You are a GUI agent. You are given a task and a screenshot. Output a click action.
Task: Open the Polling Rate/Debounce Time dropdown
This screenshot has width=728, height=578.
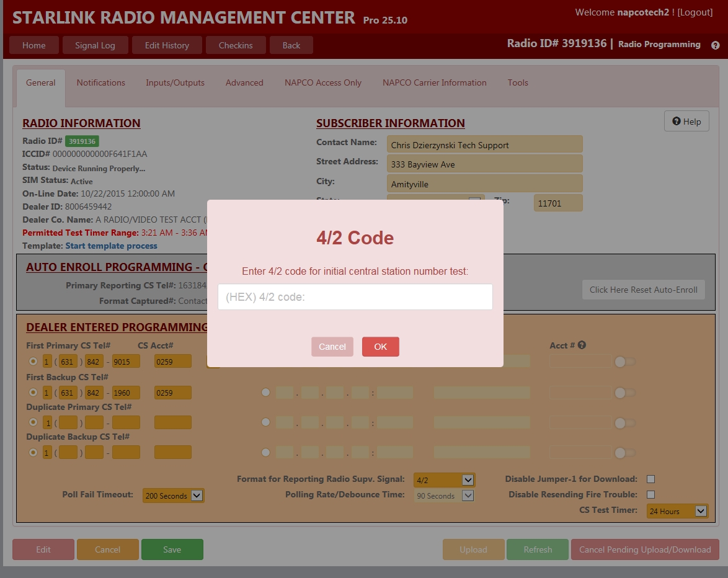[x=444, y=496]
